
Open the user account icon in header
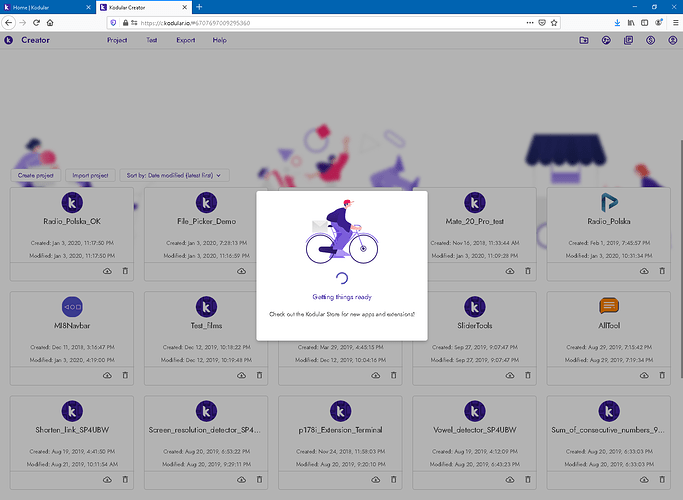(673, 40)
